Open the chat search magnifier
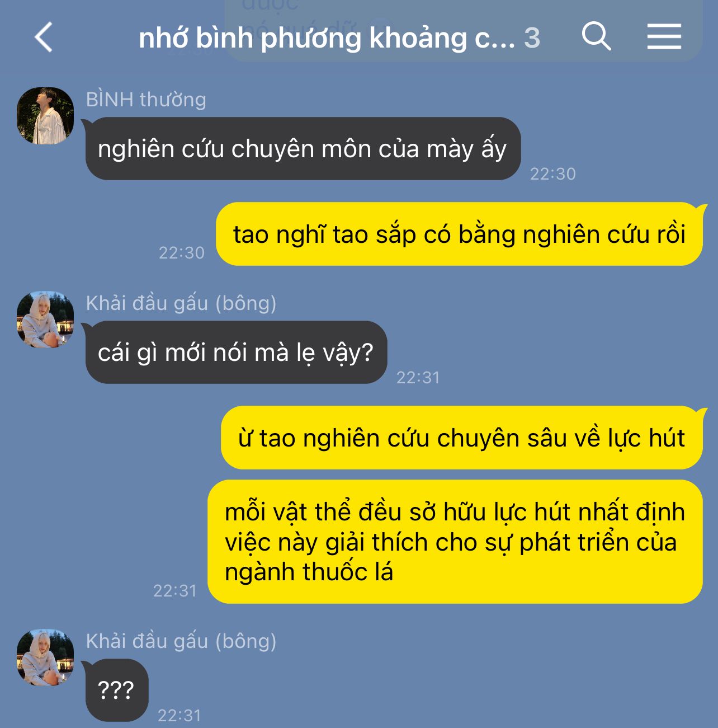The width and height of the screenshot is (718, 728). tap(596, 36)
